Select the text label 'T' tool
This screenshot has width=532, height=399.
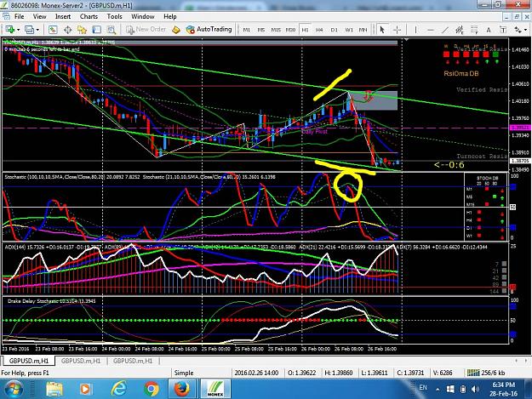click(503, 30)
